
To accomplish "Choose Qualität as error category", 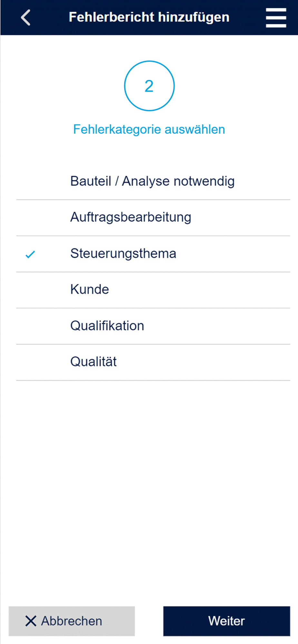I will 153,362.
